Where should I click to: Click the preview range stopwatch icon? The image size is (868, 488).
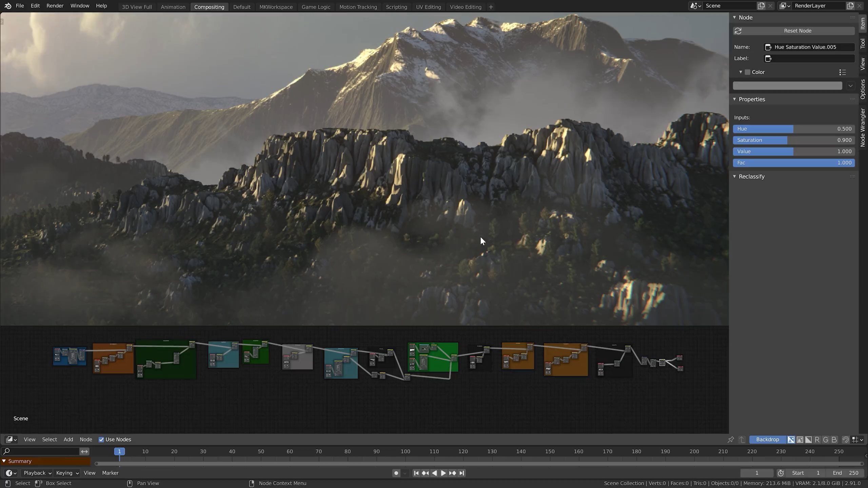[781, 473]
